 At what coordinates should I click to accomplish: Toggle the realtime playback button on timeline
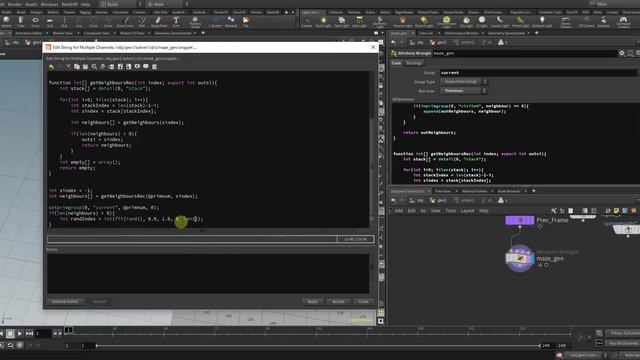point(20,345)
